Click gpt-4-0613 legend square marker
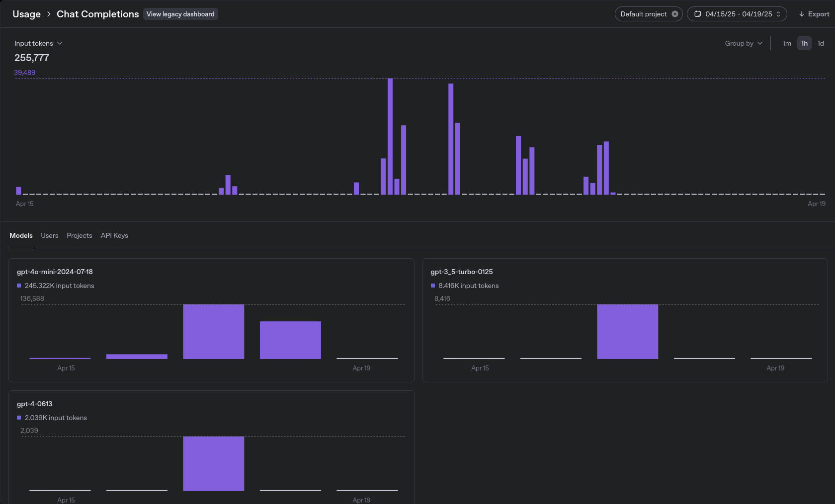The width and height of the screenshot is (835, 504). click(x=19, y=418)
